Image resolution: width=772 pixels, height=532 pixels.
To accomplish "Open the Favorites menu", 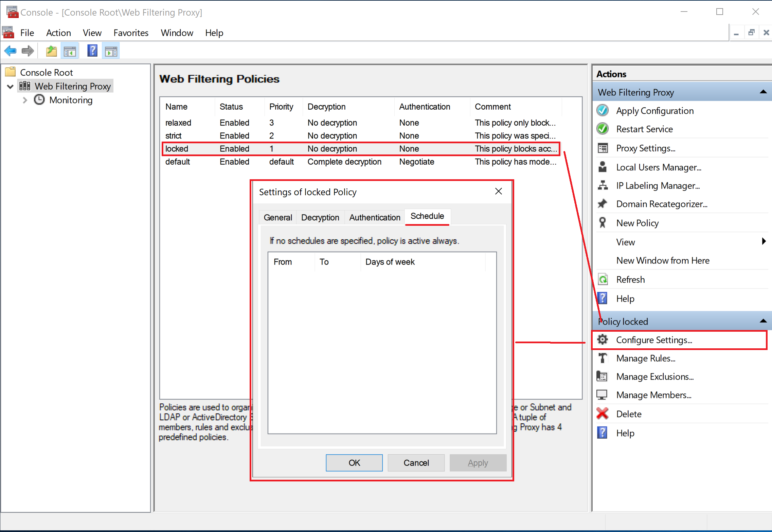I will tap(131, 33).
